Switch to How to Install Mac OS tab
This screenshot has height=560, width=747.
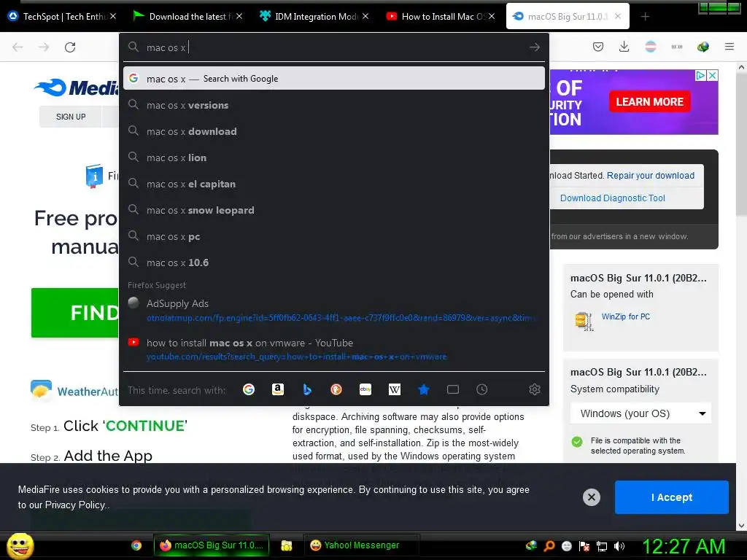(x=441, y=17)
